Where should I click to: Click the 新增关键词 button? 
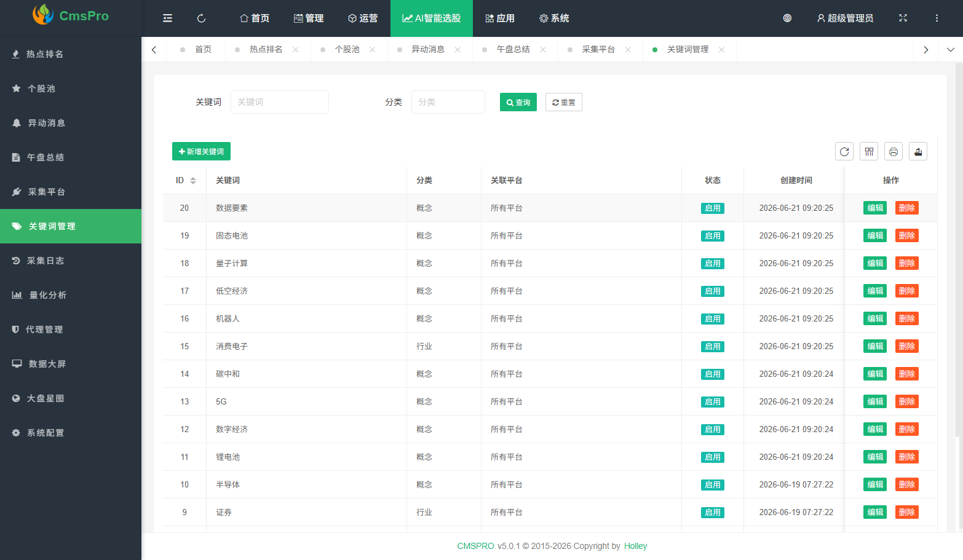click(201, 151)
